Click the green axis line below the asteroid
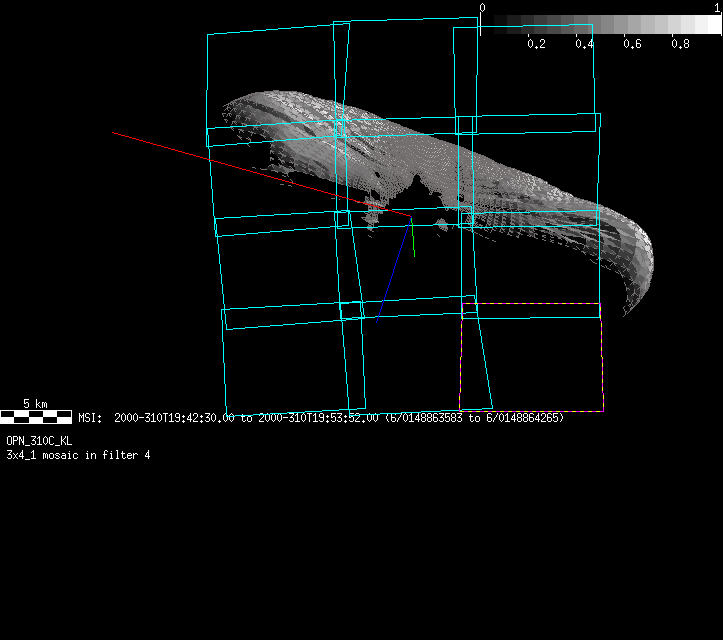The height and width of the screenshot is (640, 723). [413, 241]
